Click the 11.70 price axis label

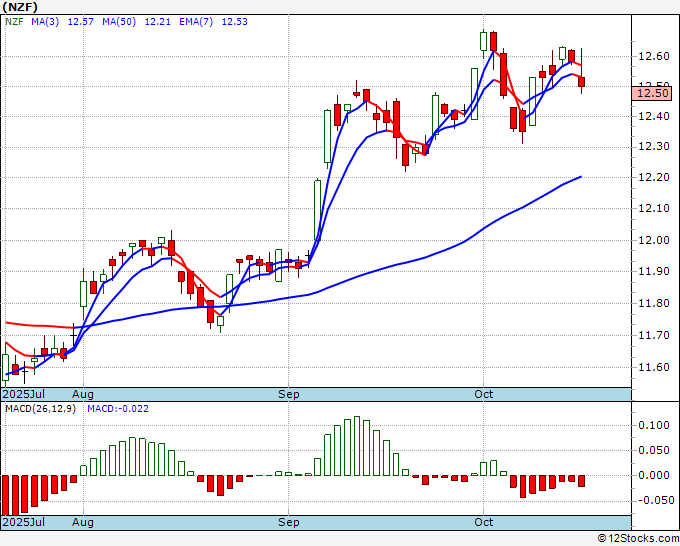click(x=654, y=335)
